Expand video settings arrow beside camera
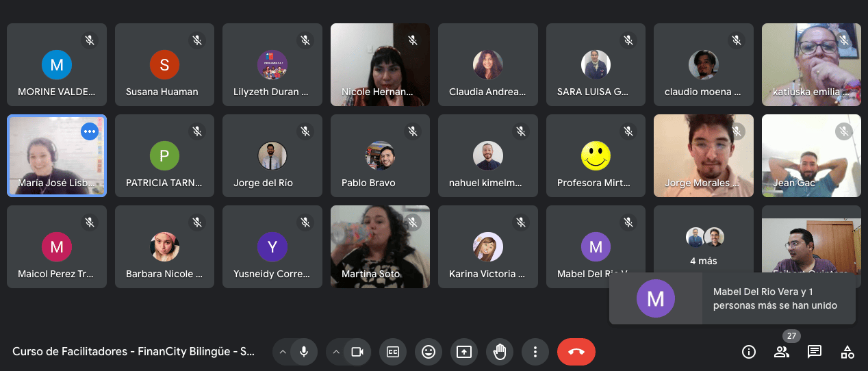 [x=335, y=352]
